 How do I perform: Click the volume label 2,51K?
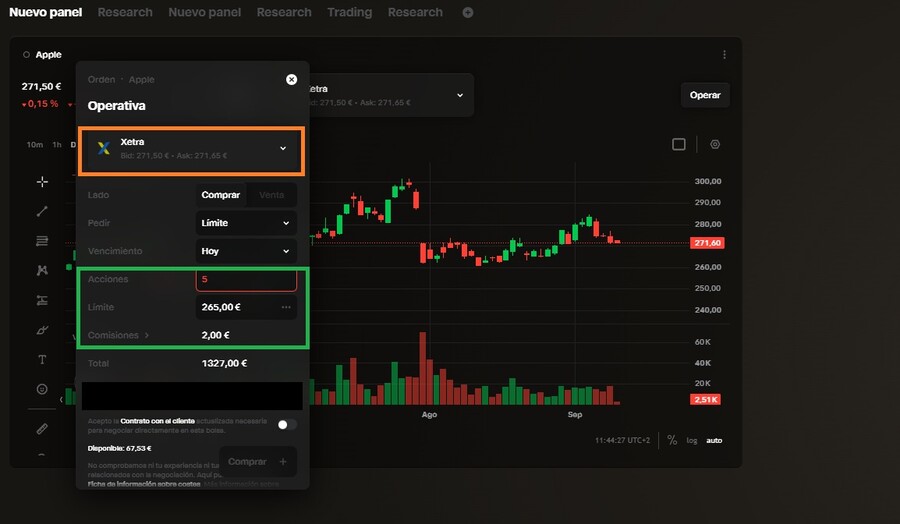coord(705,399)
